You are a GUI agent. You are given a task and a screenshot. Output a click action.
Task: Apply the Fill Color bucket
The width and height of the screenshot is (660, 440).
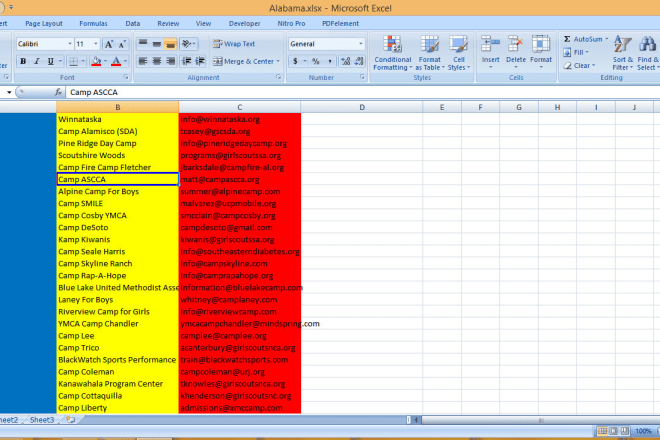[x=96, y=61]
